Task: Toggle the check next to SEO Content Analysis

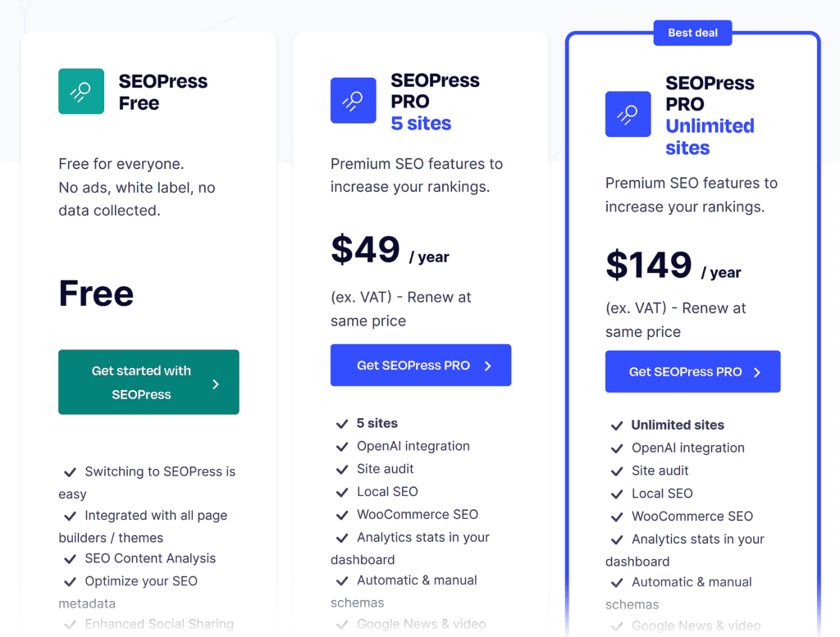Action: click(70, 558)
